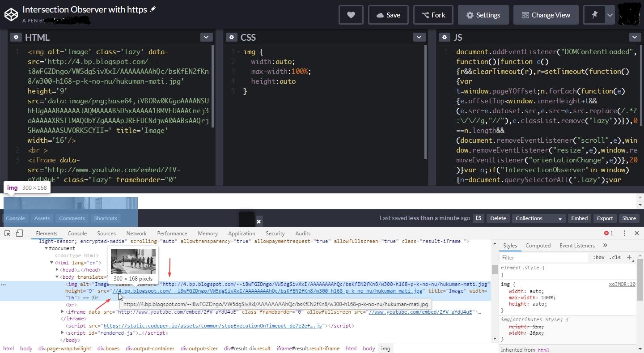Viewport: 644px width, 353px height.
Task: Delete the pen
Action: click(x=498, y=218)
